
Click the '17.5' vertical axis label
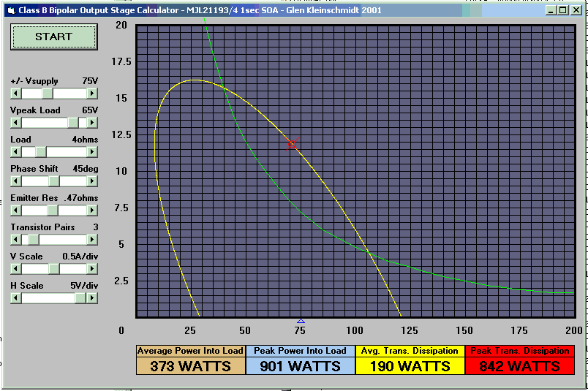pos(121,61)
